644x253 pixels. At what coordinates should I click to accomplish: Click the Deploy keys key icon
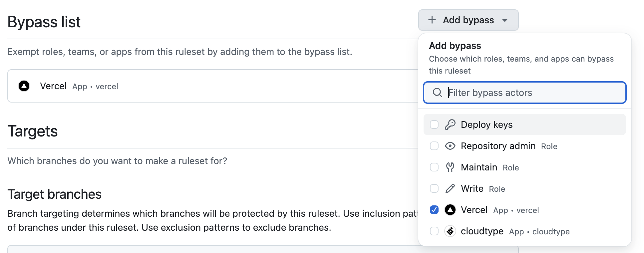(450, 124)
